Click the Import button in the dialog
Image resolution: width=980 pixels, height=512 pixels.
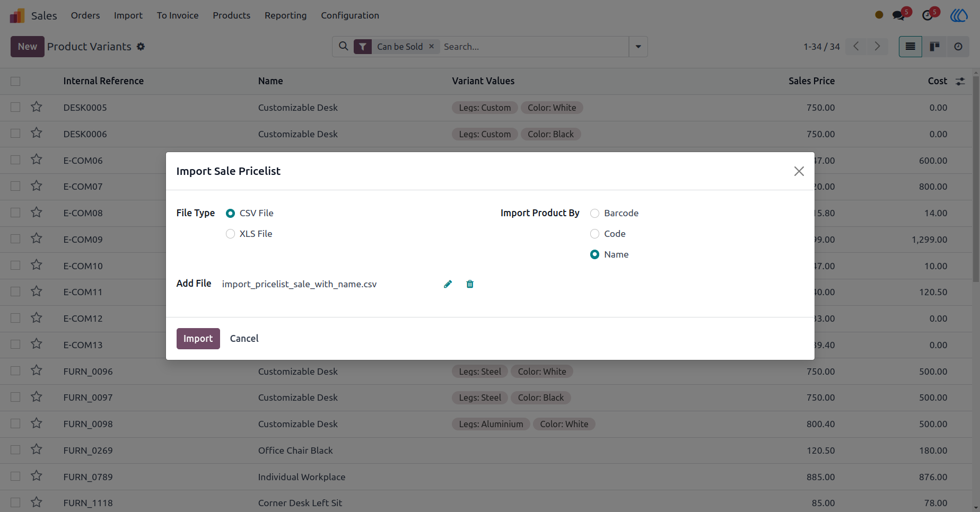pos(198,339)
